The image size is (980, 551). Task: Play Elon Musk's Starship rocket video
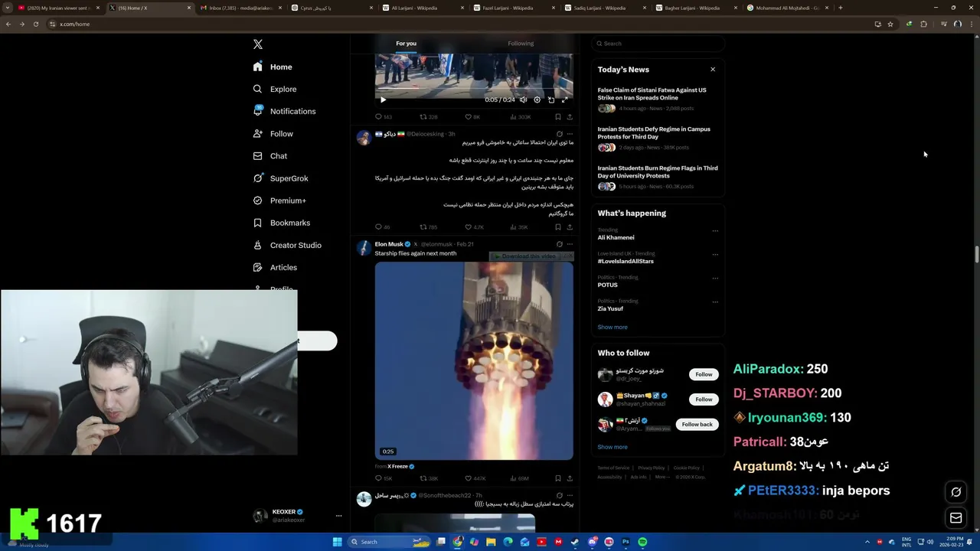pos(474,360)
